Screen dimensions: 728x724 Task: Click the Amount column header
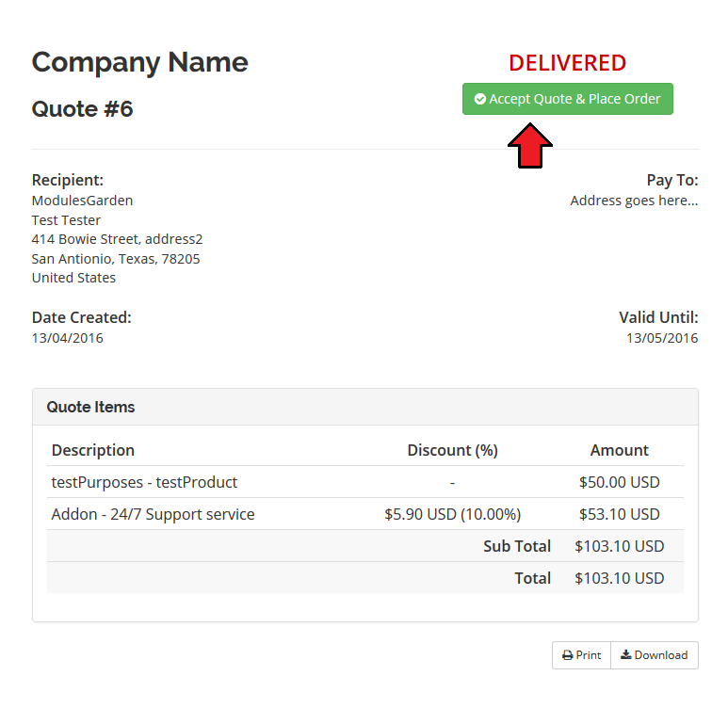620,450
